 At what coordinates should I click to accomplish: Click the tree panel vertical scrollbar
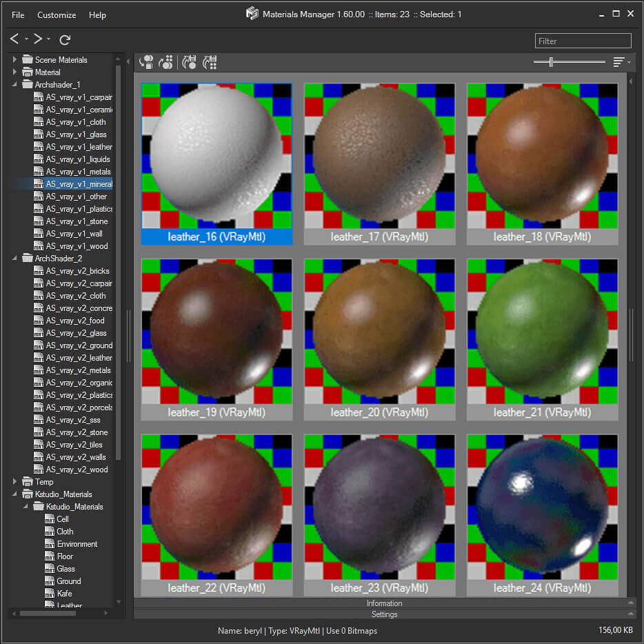[119, 263]
